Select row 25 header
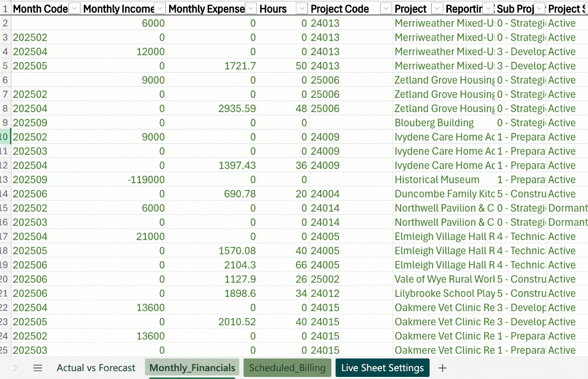 5,350
